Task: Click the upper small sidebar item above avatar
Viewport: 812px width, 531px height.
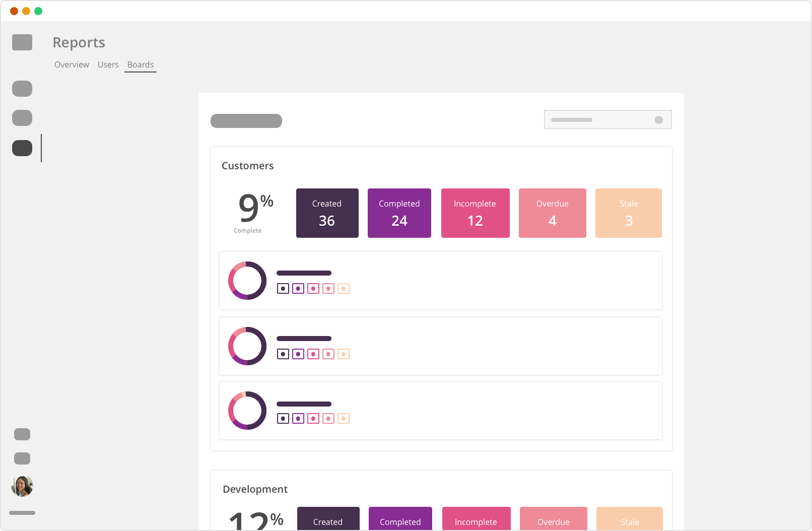Action: point(22,434)
